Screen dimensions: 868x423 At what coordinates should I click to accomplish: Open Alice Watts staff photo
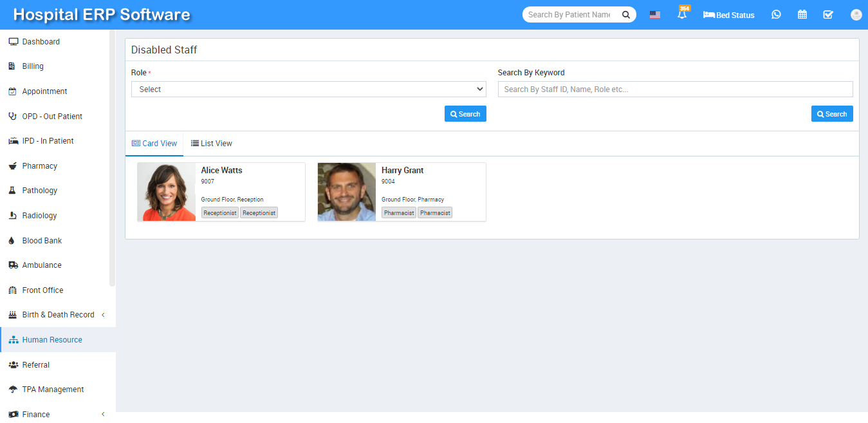[167, 192]
